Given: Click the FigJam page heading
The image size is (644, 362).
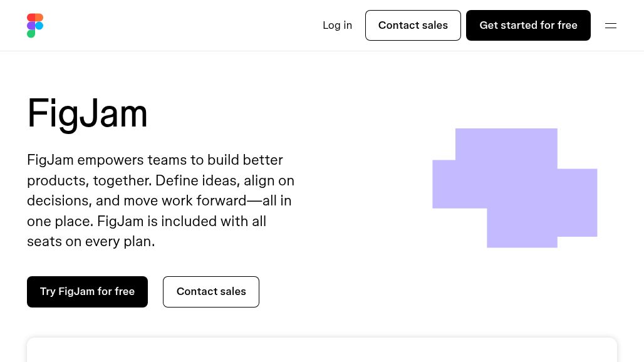Looking at the screenshot, I should click(x=87, y=113).
